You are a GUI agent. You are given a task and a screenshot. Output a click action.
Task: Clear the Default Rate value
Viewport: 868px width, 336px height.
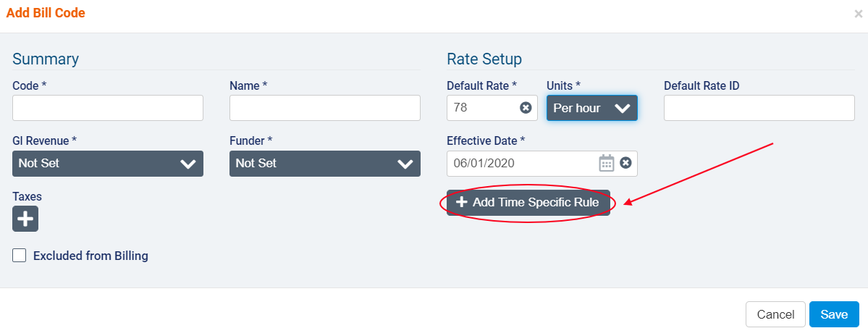526,108
